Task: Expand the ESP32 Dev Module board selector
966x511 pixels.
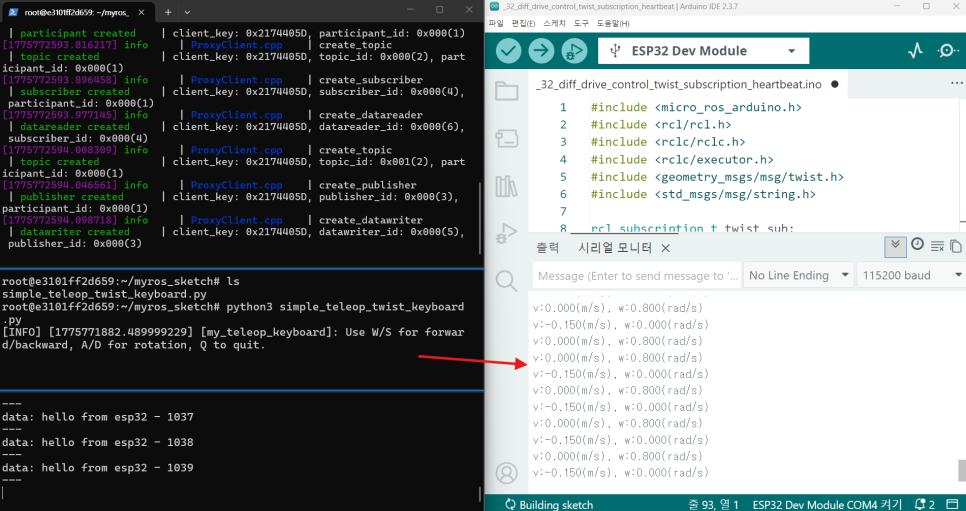Action: [x=704, y=51]
